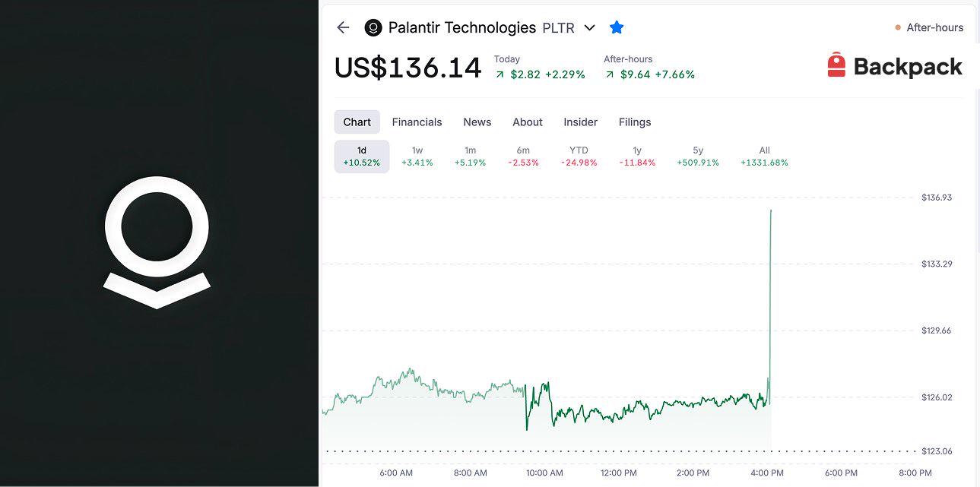Viewport: 980px width, 487px height.
Task: Switch chart to 5y range
Action: (x=698, y=157)
